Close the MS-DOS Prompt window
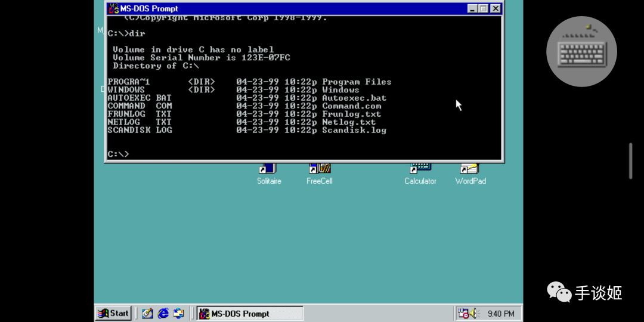The image size is (644, 322). (x=496, y=8)
